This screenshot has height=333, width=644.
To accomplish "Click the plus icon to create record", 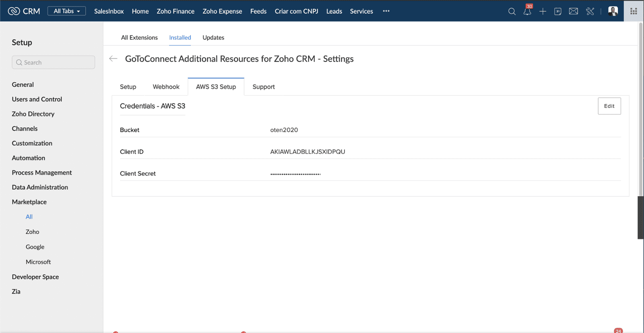I will coord(543,11).
